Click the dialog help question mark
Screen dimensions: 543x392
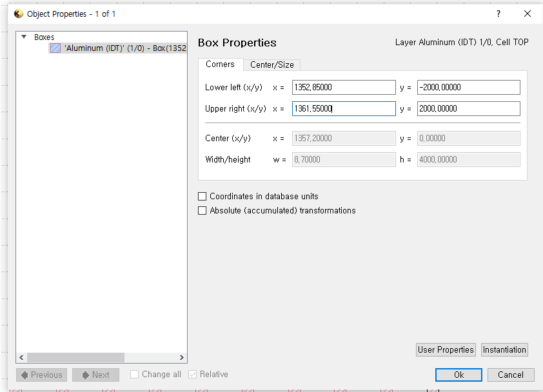499,14
